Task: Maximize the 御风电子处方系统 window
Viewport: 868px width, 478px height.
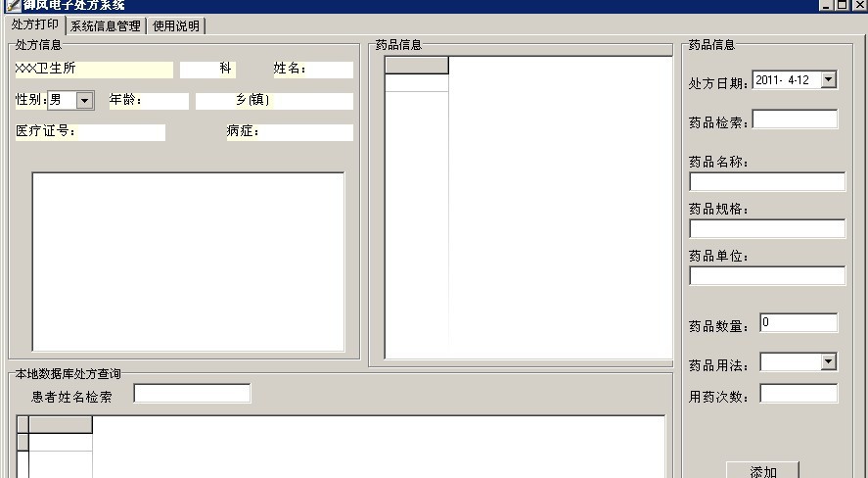Action: pyautogui.click(x=842, y=5)
